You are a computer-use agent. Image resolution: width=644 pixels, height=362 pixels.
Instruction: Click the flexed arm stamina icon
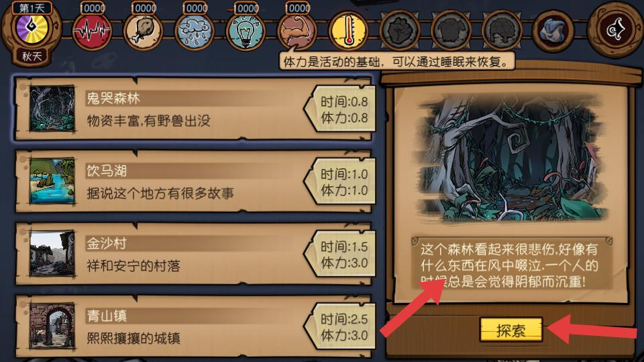point(297,31)
